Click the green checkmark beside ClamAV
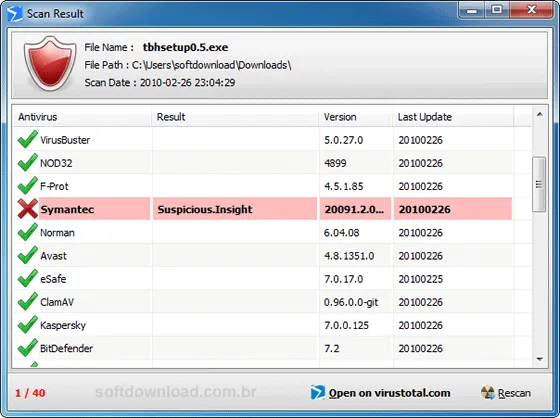 point(28,302)
